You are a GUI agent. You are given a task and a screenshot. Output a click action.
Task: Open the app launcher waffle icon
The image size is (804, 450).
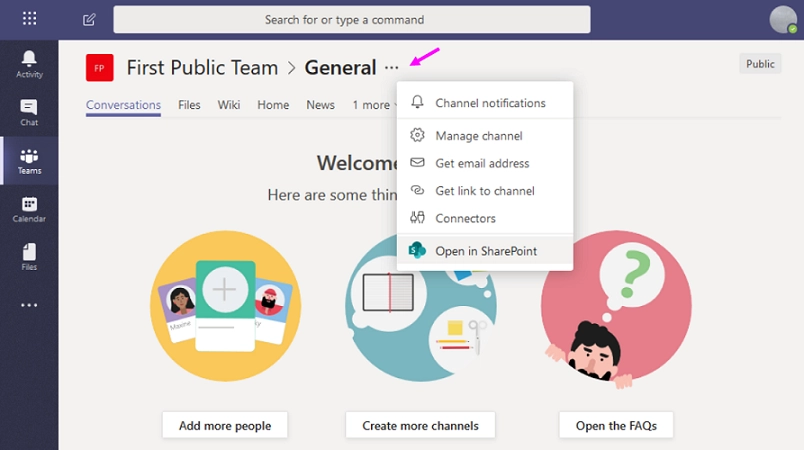[x=29, y=19]
